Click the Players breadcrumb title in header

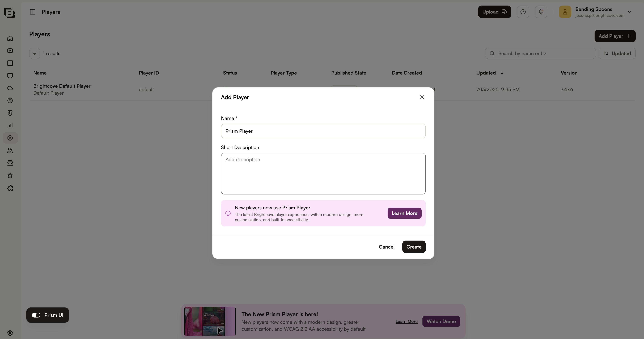click(51, 12)
